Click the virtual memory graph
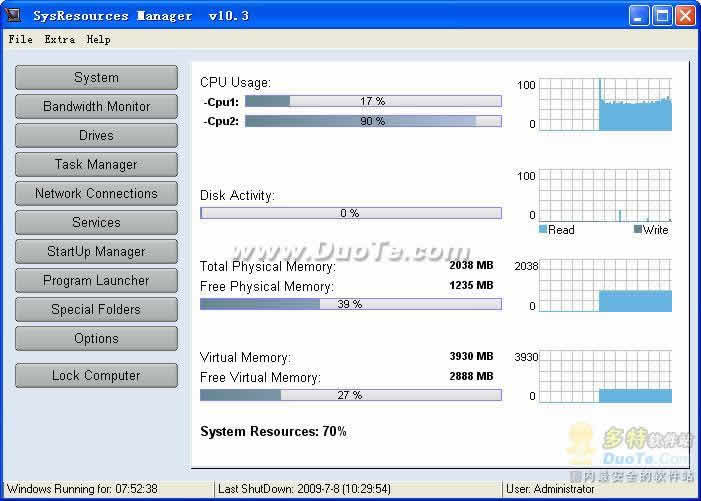 pyautogui.click(x=605, y=376)
